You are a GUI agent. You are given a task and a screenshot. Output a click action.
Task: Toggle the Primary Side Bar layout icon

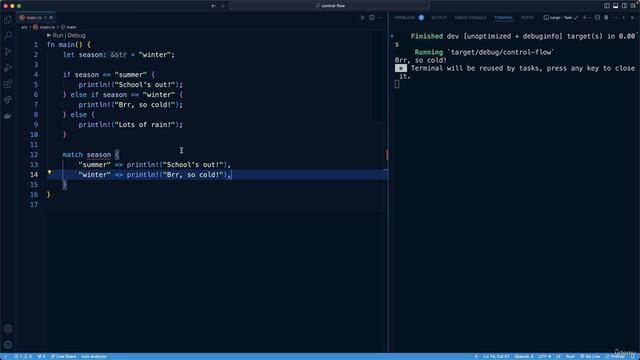coord(607,6)
